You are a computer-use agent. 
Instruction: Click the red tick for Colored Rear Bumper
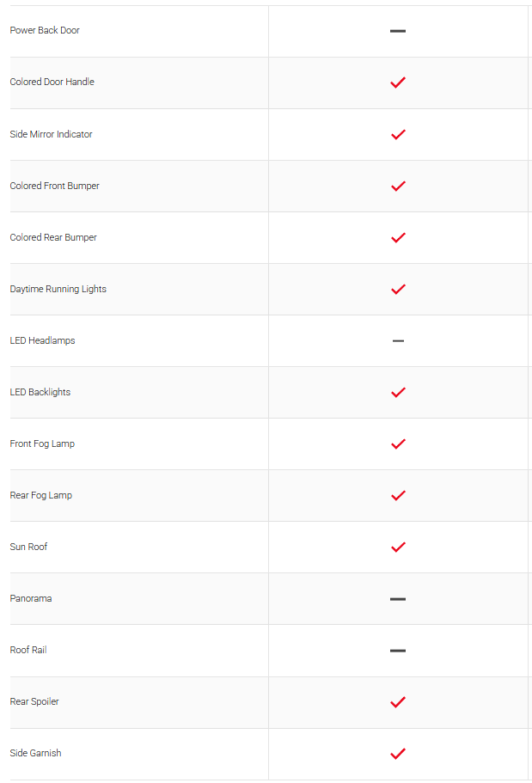click(x=398, y=238)
